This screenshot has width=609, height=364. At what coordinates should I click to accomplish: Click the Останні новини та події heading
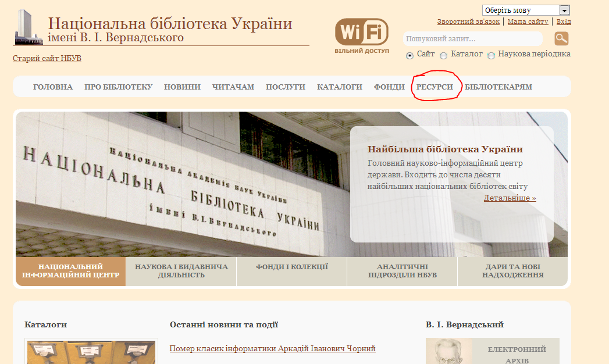(224, 325)
